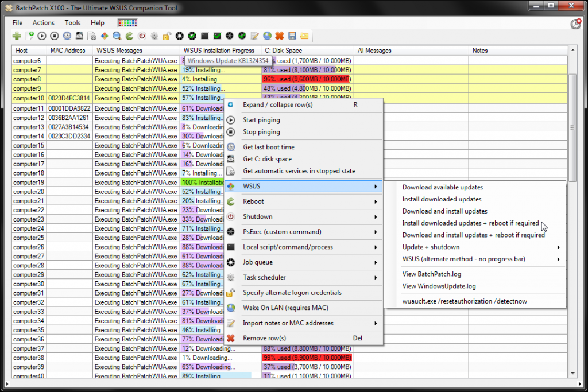This screenshot has width=588, height=392.
Task: Click the Wake On LAN globe toolbar icon
Action: click(x=267, y=36)
